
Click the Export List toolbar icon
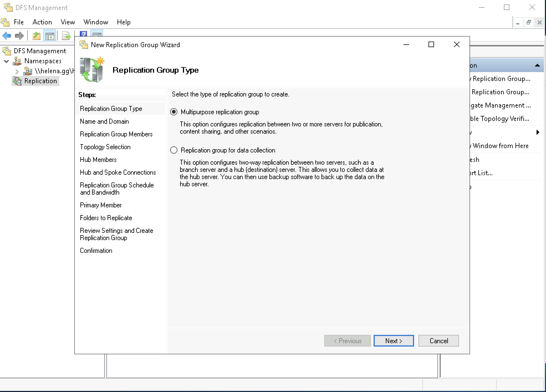click(66, 36)
